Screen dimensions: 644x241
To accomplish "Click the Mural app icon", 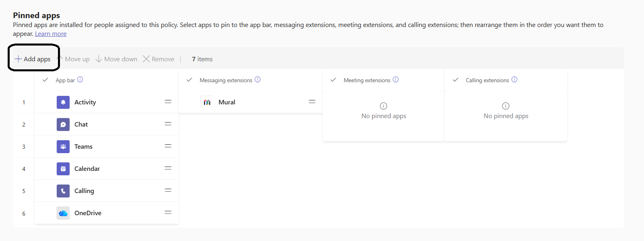I will coord(207,102).
